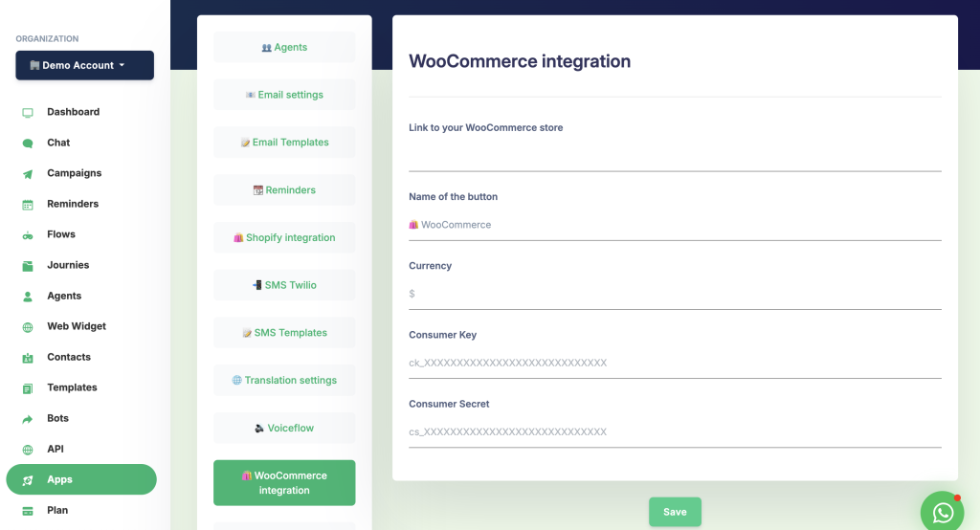This screenshot has height=530, width=980.
Task: Open SMS Twilio settings
Action: point(284,285)
